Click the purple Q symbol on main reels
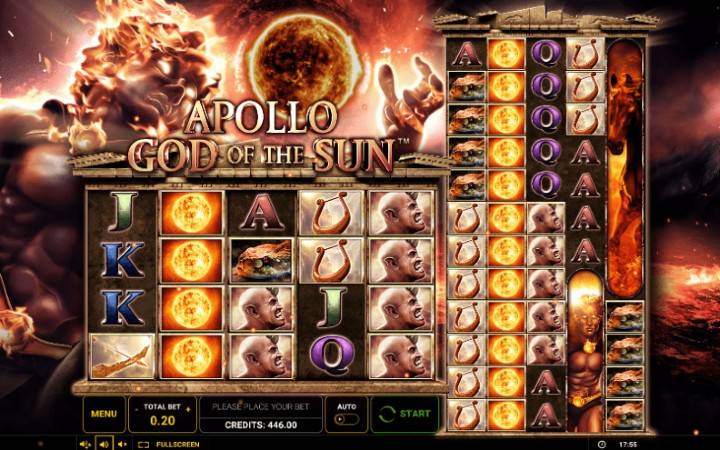720x450 pixels. (332, 355)
